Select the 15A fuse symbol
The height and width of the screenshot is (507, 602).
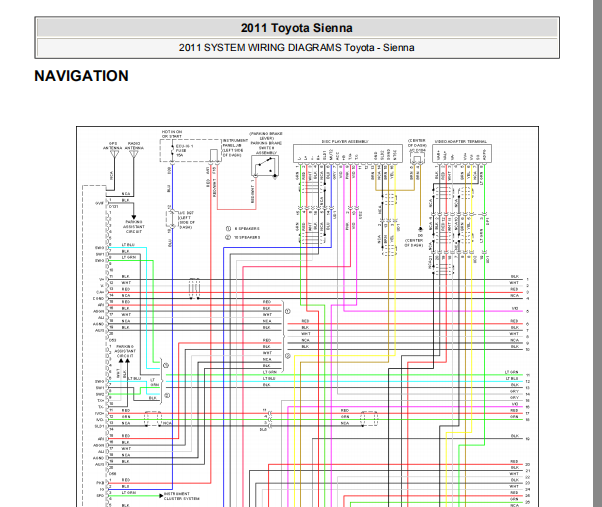pos(172,151)
